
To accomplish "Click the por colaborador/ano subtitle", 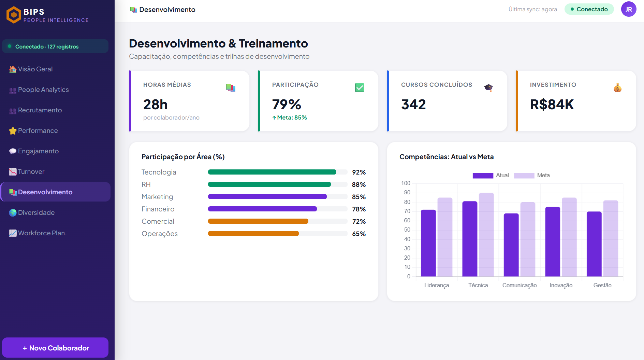I will [171, 117].
